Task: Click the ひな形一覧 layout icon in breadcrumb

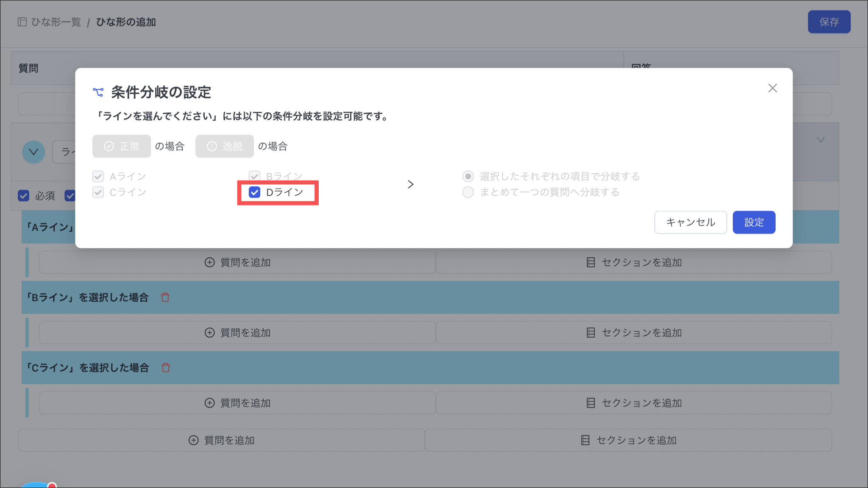Action: [x=22, y=22]
